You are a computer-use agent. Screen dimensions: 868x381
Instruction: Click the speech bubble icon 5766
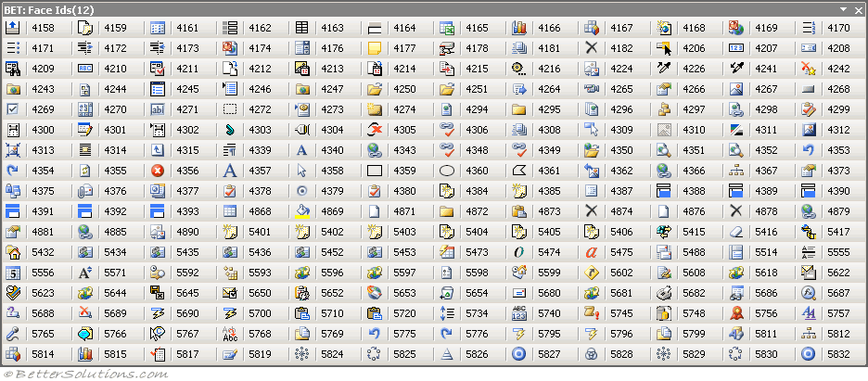(x=84, y=334)
